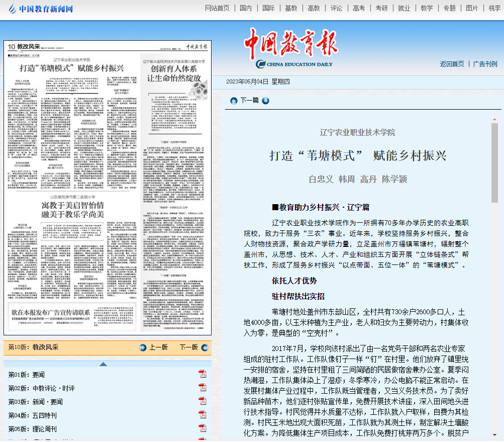This screenshot has width=504, height=442.
Task: Click the 欲在本报发布广告宣传请联系 ad in thumbnail
Action: (51, 312)
